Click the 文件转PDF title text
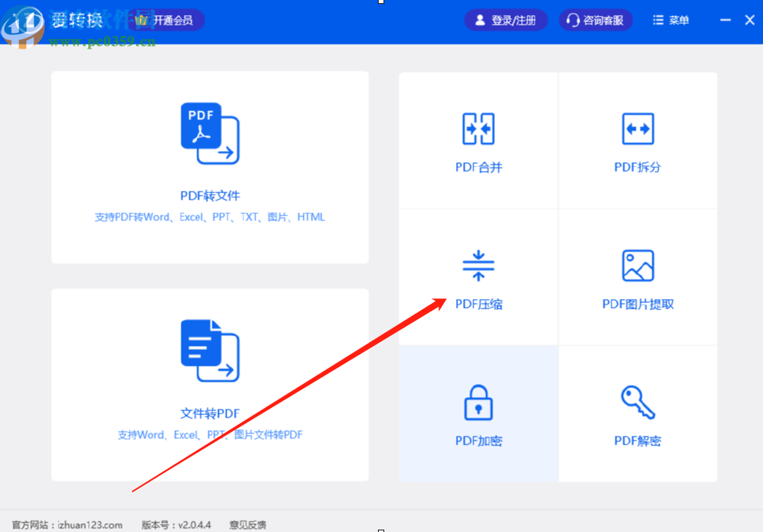The width and height of the screenshot is (763, 532). click(210, 414)
